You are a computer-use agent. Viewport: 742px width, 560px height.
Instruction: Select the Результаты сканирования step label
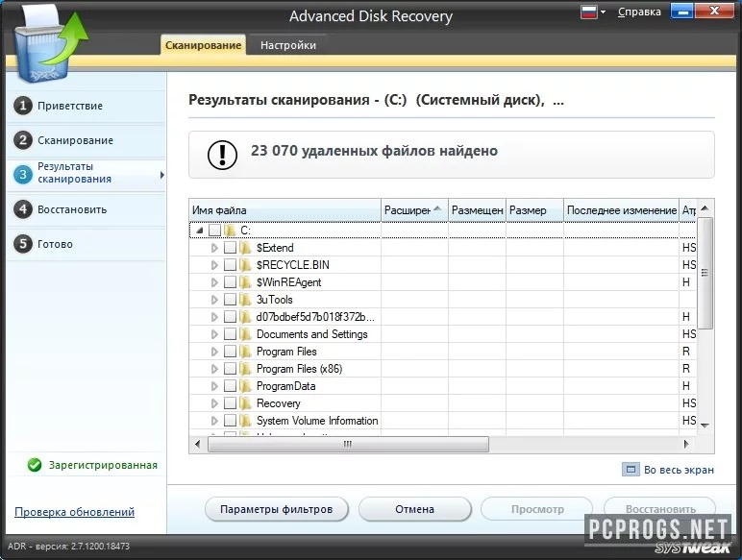(x=74, y=173)
